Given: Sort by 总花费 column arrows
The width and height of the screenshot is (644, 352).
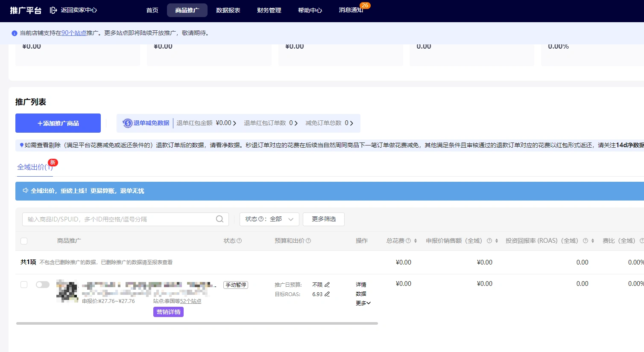Looking at the screenshot, I should tap(416, 241).
